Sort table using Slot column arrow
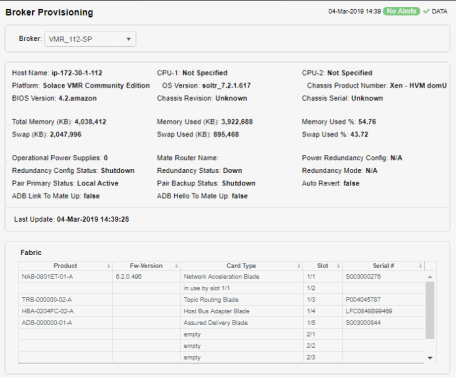The image size is (456, 378). (x=338, y=266)
